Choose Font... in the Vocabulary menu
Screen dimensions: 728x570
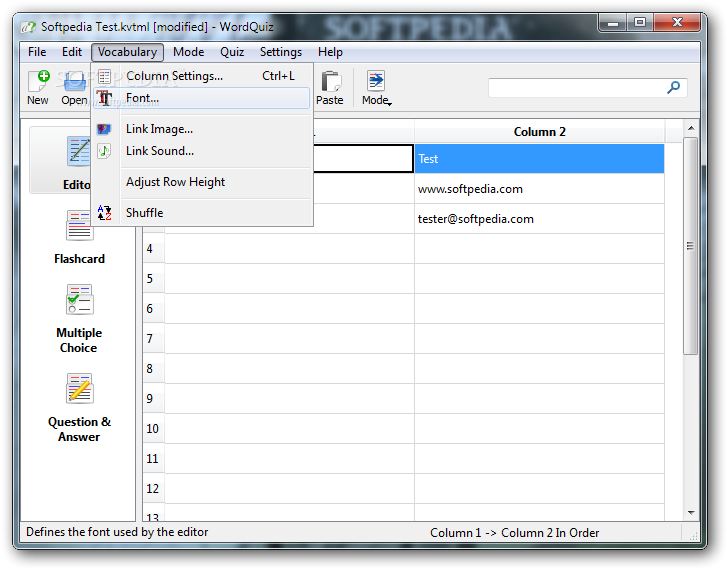tap(202, 98)
